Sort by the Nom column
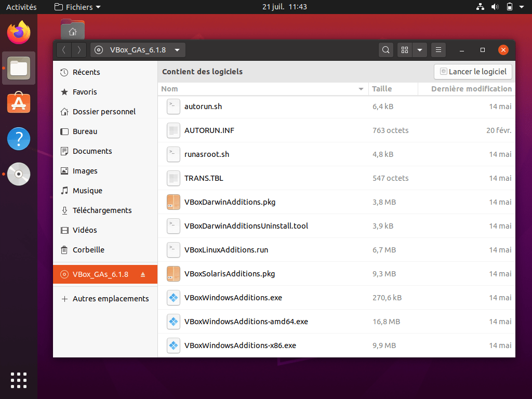This screenshot has width=532, height=399. (x=263, y=89)
